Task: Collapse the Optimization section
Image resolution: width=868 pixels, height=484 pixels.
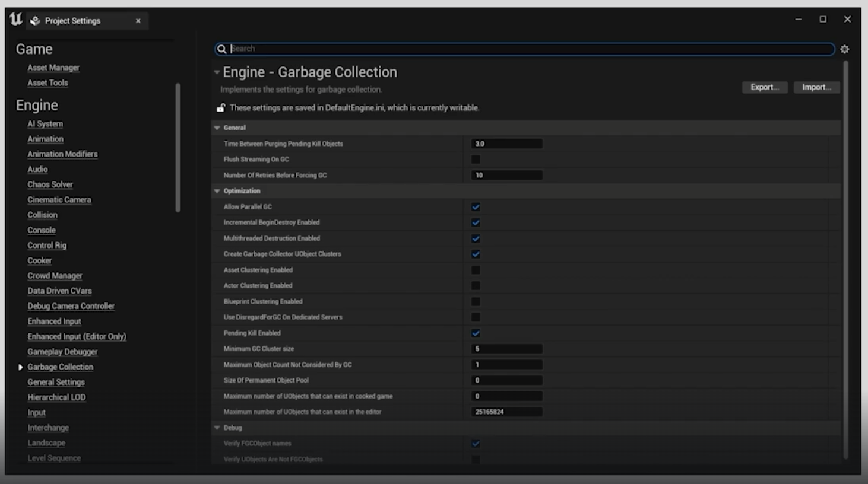Action: (x=217, y=191)
